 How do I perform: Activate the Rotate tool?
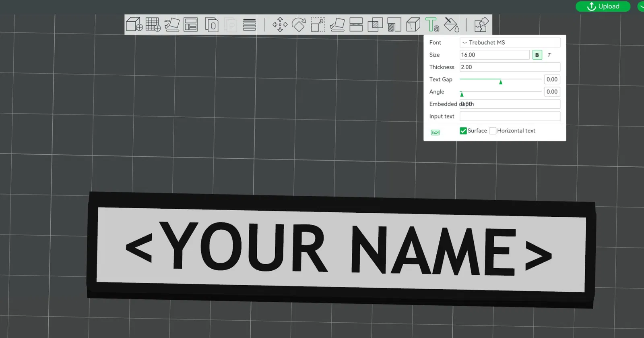point(299,25)
